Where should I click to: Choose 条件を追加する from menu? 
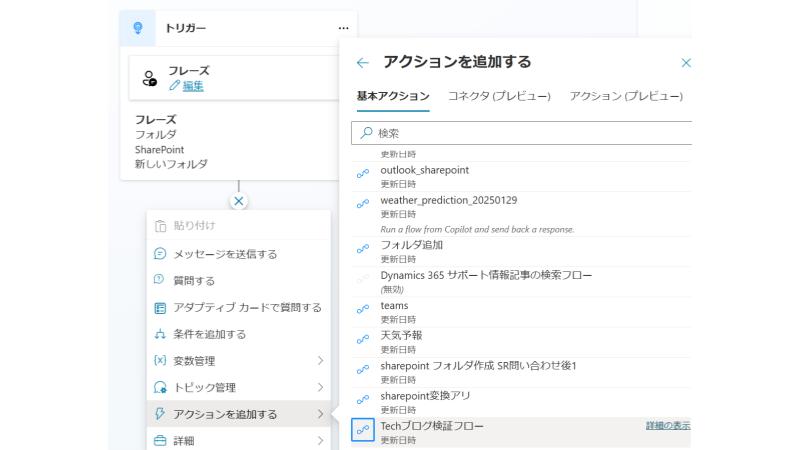[209, 334]
